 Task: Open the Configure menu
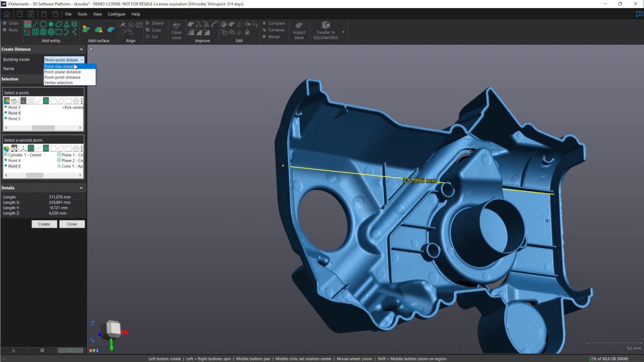coord(116,14)
